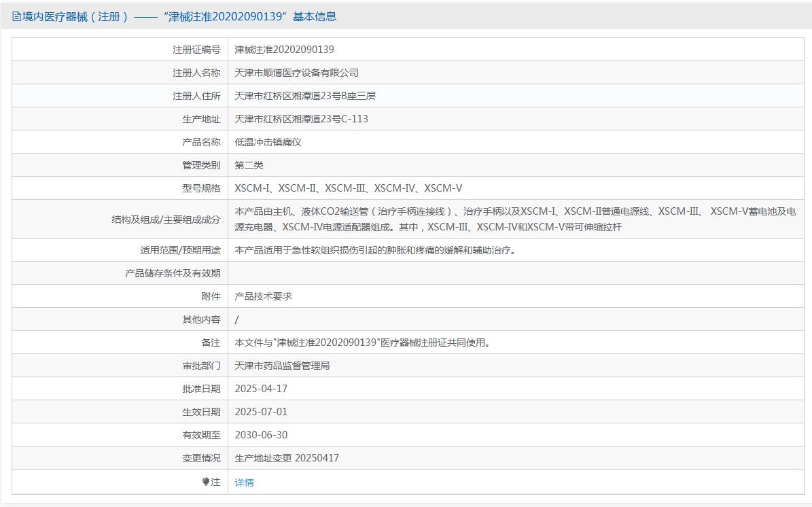Select the page title 境内医疗器械（注册）基本信息
Viewport: 812px width, 507px height.
click(174, 16)
